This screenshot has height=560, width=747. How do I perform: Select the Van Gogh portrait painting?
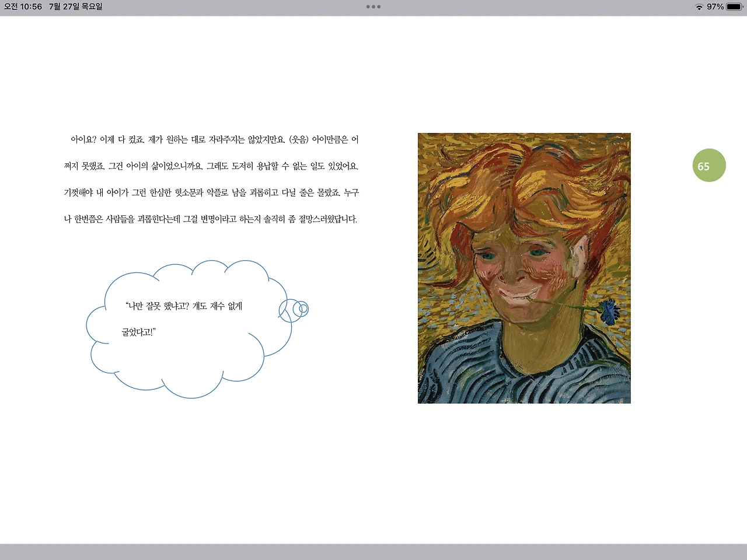pyautogui.click(x=523, y=268)
